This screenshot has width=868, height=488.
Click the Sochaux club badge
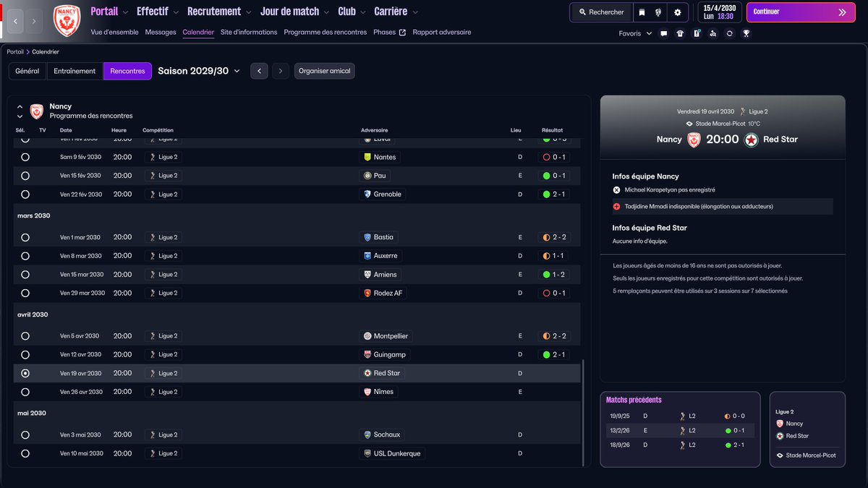(x=367, y=435)
